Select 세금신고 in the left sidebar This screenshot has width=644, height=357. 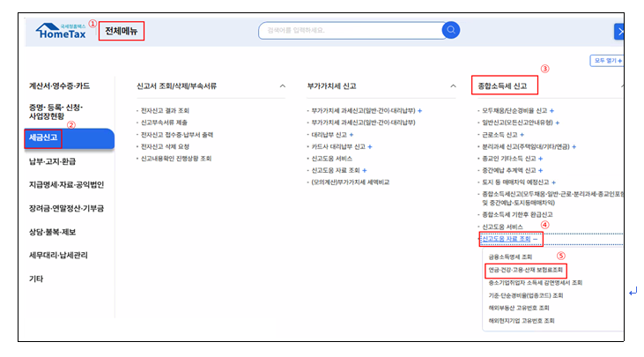coord(44,138)
